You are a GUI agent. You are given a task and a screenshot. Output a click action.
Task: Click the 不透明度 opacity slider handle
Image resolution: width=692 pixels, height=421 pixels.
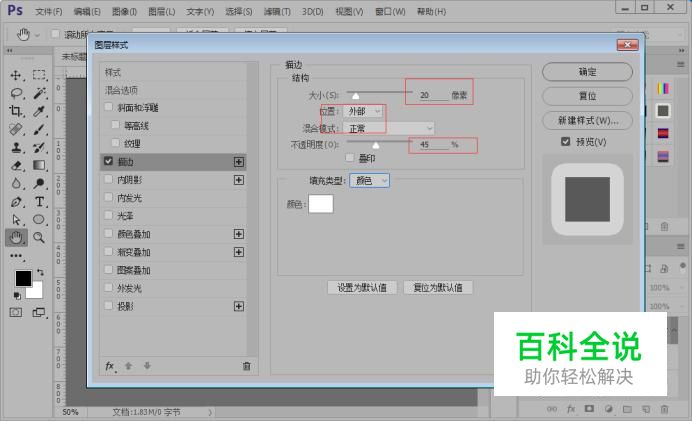(376, 145)
